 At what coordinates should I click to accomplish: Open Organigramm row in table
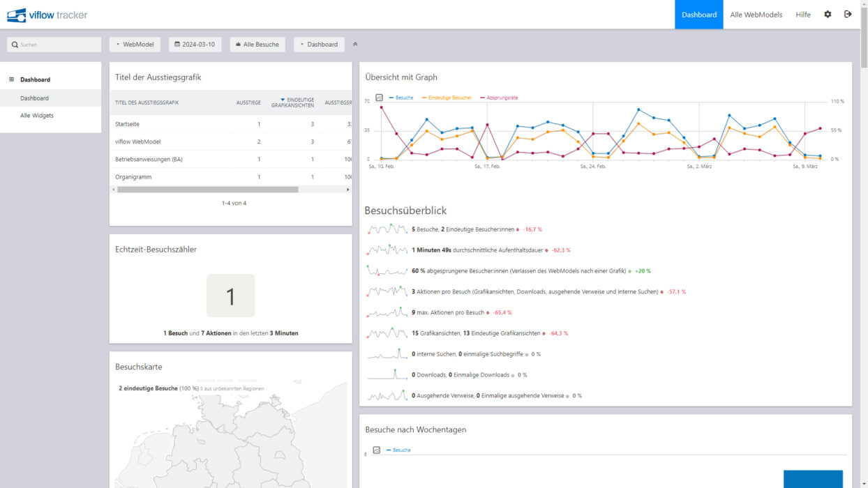pyautogui.click(x=230, y=176)
